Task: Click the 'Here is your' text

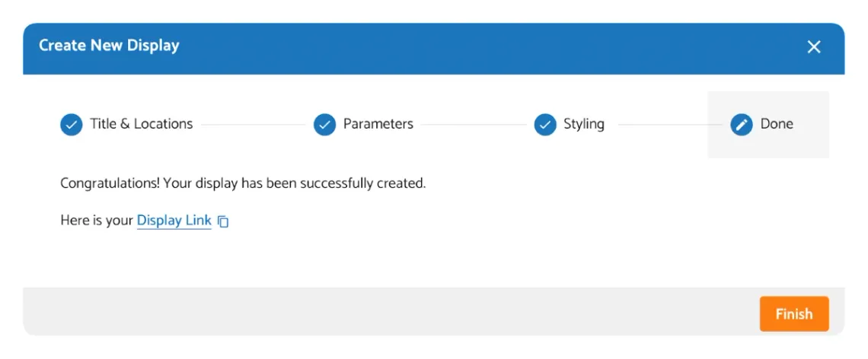Action: (x=97, y=221)
